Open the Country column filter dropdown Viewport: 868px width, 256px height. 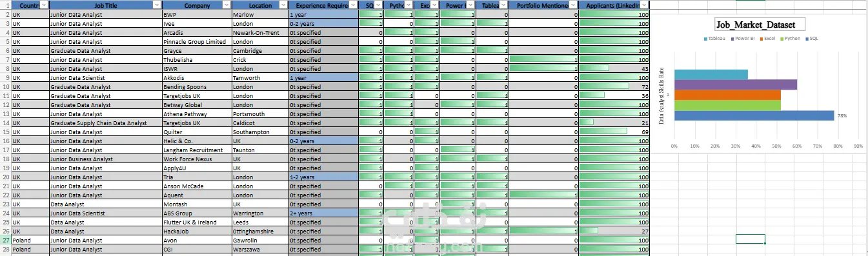[x=43, y=5]
